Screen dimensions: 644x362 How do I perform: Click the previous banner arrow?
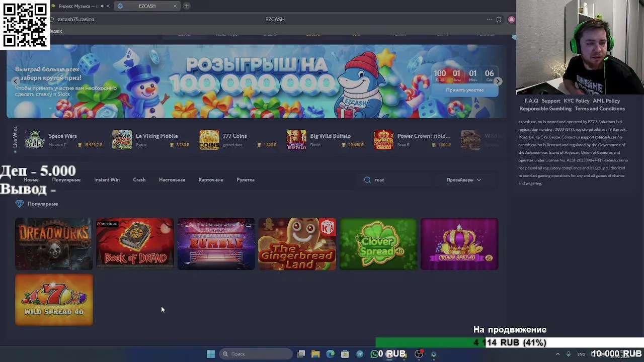[16, 81]
